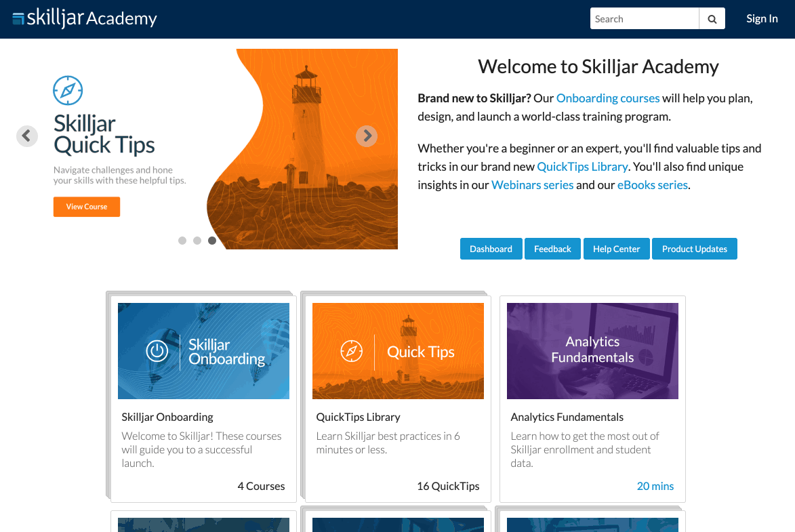Advance carousel with next arrow
This screenshot has width=795, height=532.
coord(366,136)
